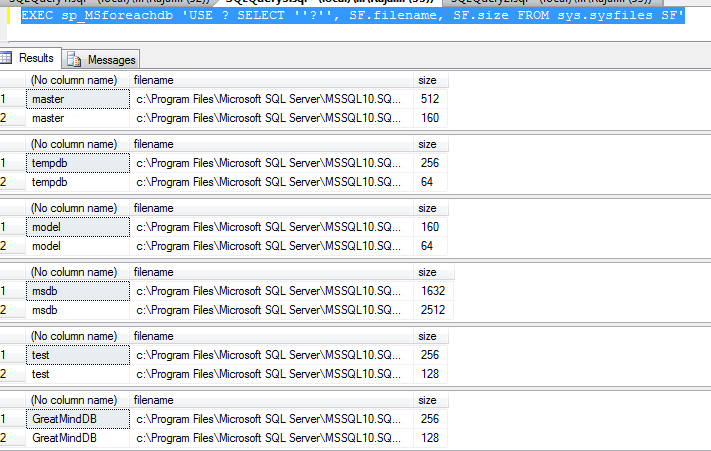Select the model name cell in row 2

(78, 246)
